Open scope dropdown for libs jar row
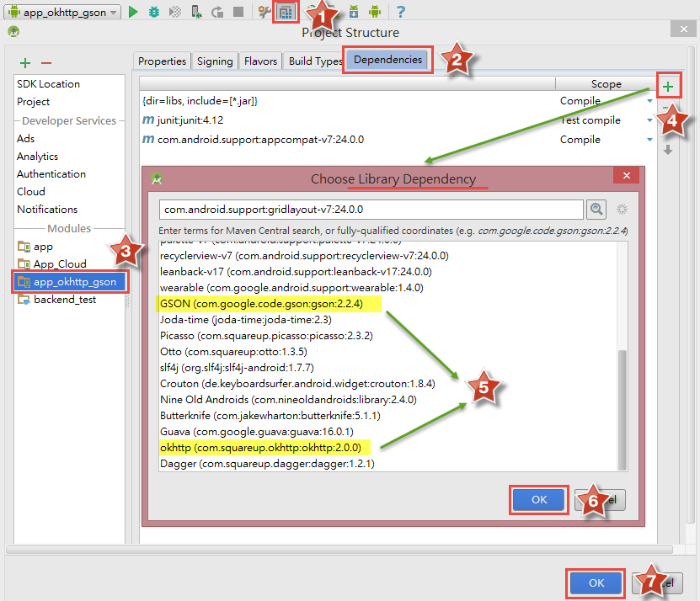 click(649, 101)
